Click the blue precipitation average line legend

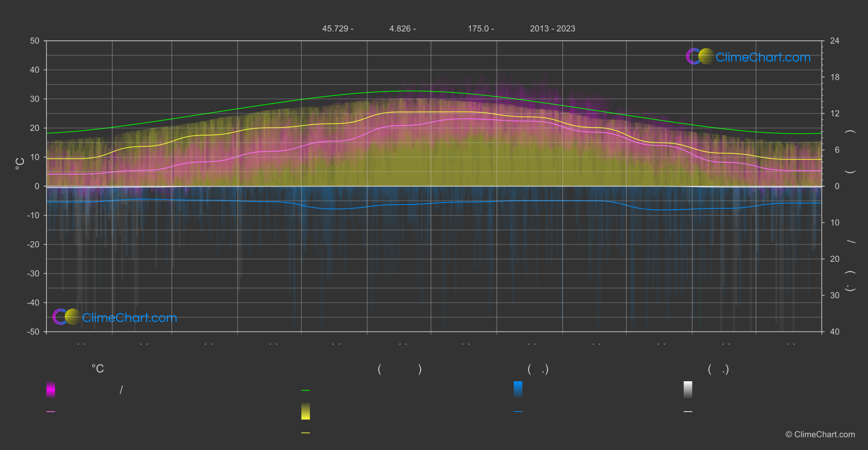(x=518, y=412)
